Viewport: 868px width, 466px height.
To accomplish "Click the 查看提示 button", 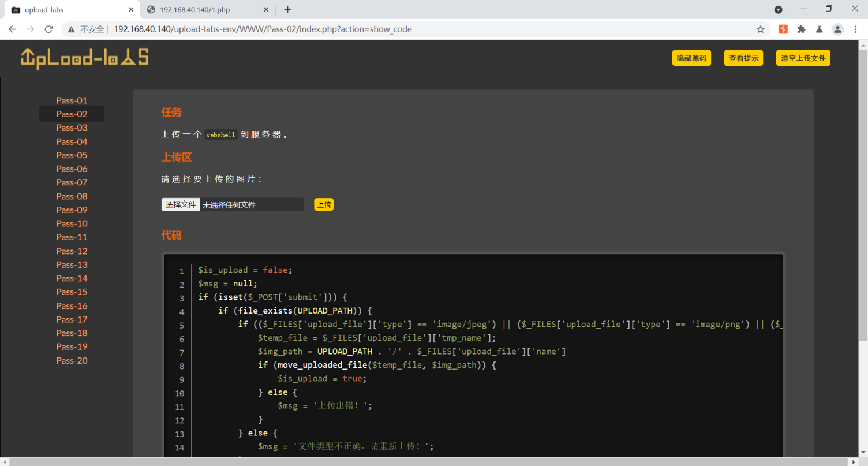I will click(743, 58).
